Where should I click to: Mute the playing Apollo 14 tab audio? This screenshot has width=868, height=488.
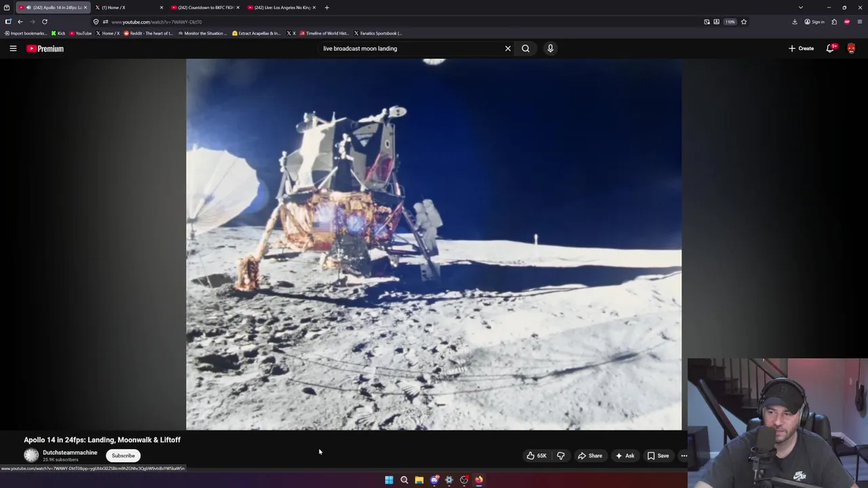(28, 7)
